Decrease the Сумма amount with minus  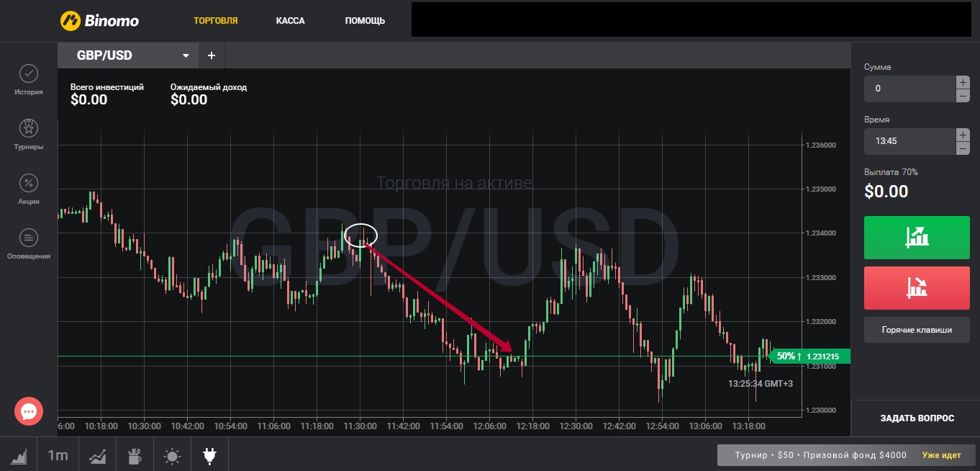click(x=963, y=96)
